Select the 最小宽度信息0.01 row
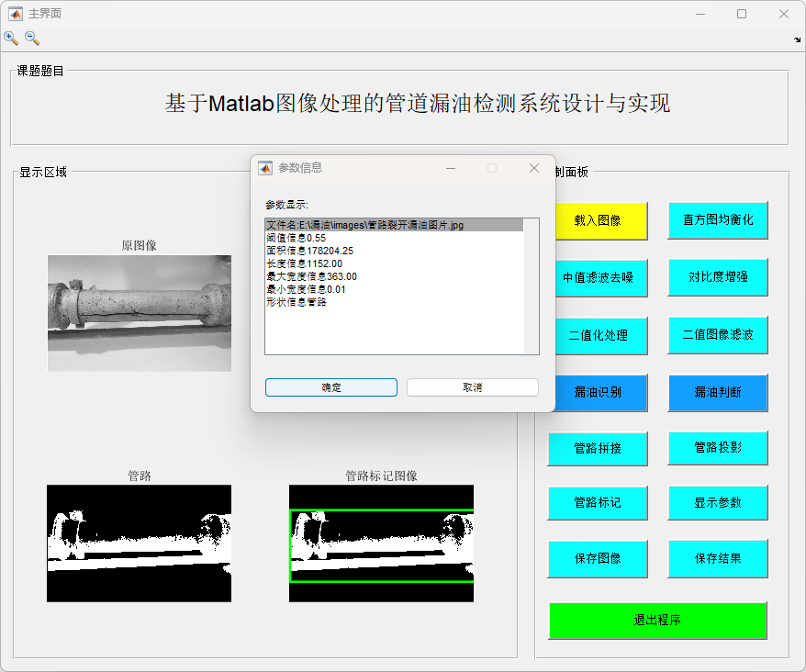Viewport: 806px width, 672px height. pyautogui.click(x=394, y=289)
